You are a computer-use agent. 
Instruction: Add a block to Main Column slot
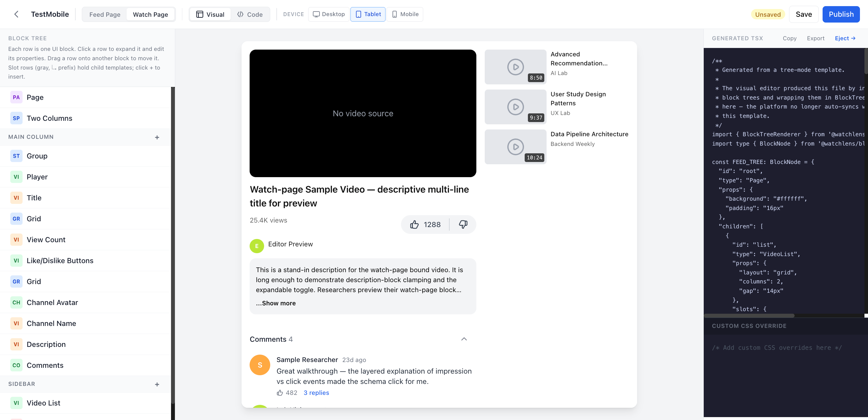157,137
